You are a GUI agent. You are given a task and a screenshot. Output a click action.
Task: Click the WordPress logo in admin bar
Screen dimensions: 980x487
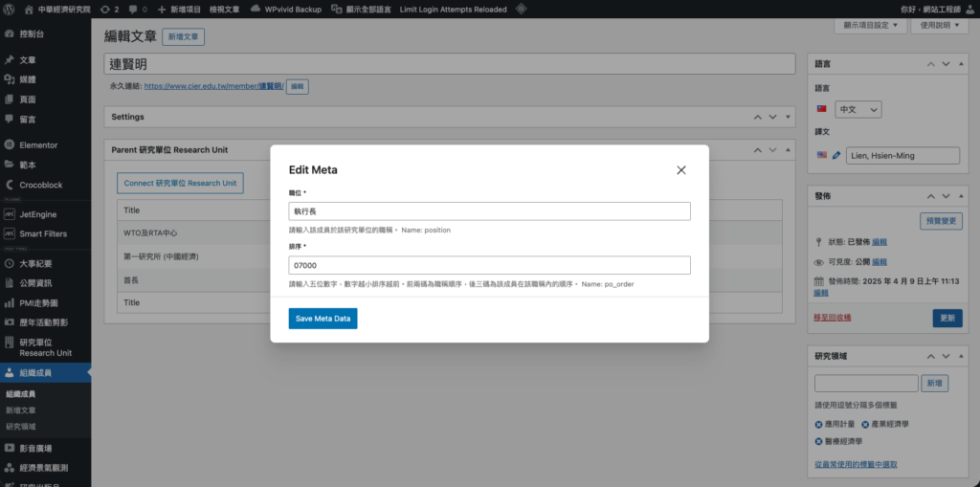tap(9, 9)
